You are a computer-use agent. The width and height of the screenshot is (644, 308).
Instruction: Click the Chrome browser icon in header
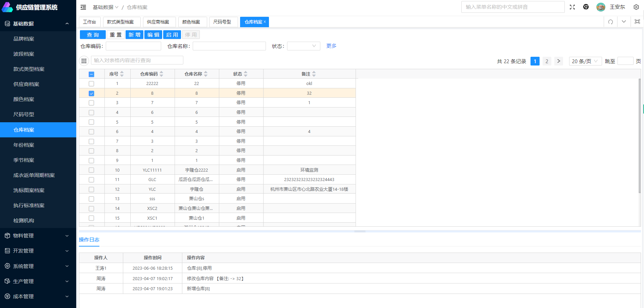586,7
